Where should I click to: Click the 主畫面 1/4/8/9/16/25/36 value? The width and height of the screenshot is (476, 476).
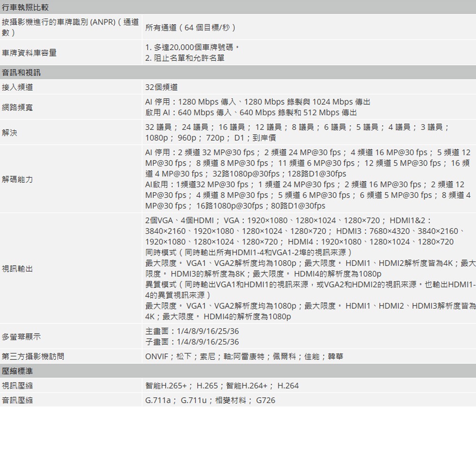pos(190,330)
